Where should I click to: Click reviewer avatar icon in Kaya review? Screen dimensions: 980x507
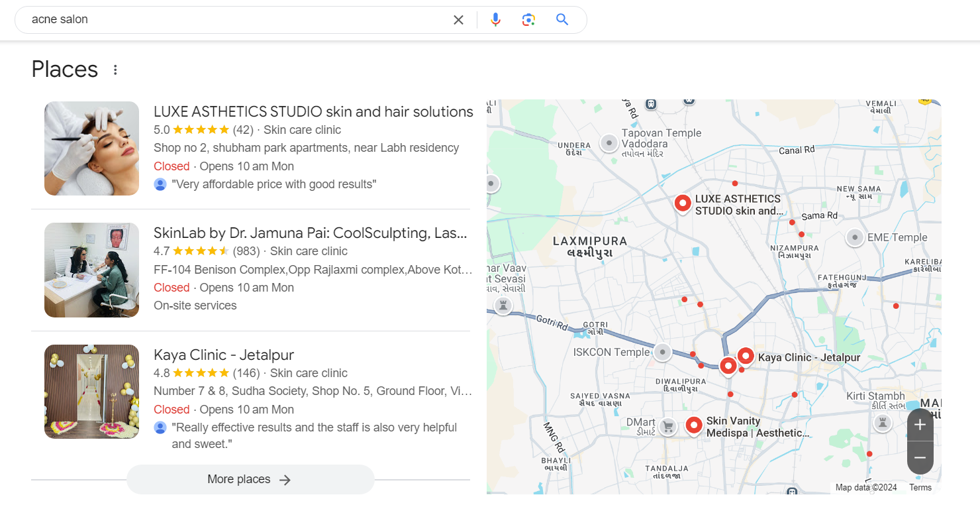160,427
